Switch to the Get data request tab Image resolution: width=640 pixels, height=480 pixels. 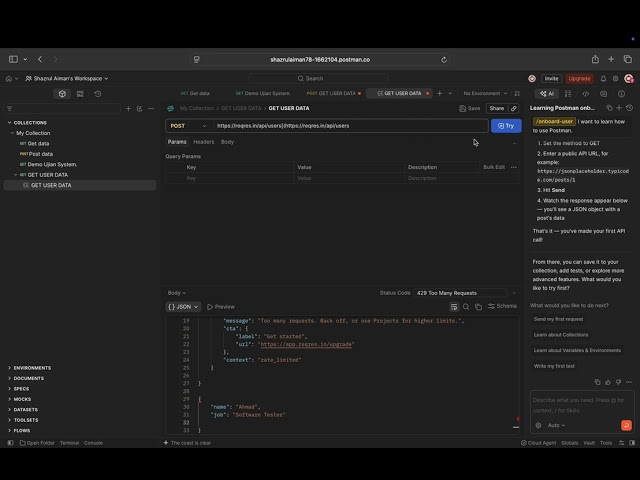[x=195, y=93]
